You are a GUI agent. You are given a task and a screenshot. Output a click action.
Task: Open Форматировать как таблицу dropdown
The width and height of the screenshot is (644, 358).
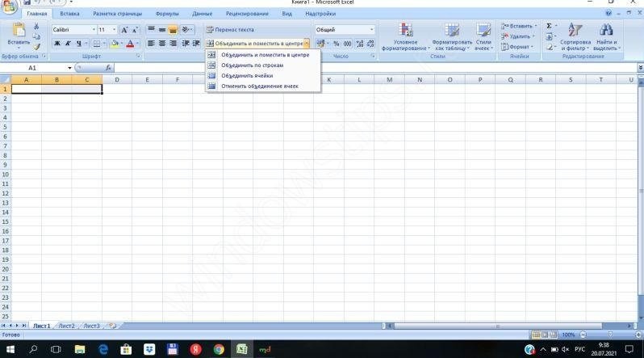click(452, 37)
